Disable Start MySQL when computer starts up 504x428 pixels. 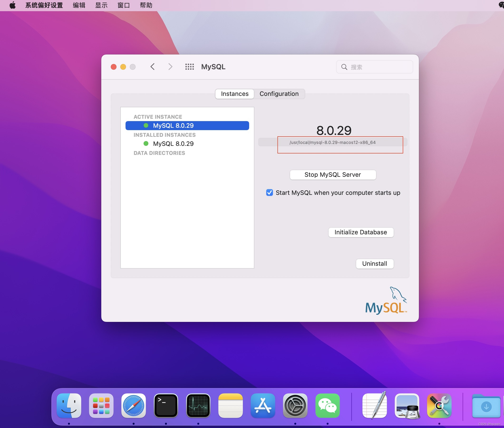(x=270, y=192)
